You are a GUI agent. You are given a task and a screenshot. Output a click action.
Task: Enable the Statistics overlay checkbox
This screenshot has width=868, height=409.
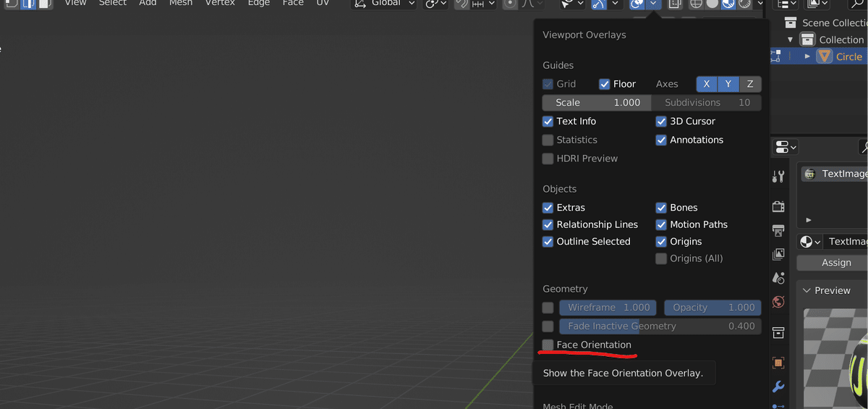point(548,140)
